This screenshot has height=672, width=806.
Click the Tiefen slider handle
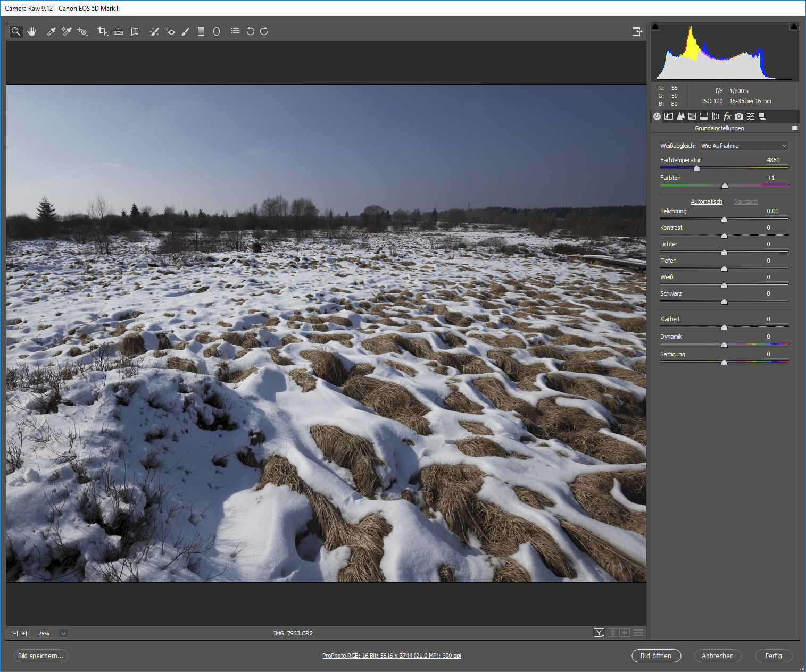pos(724,268)
